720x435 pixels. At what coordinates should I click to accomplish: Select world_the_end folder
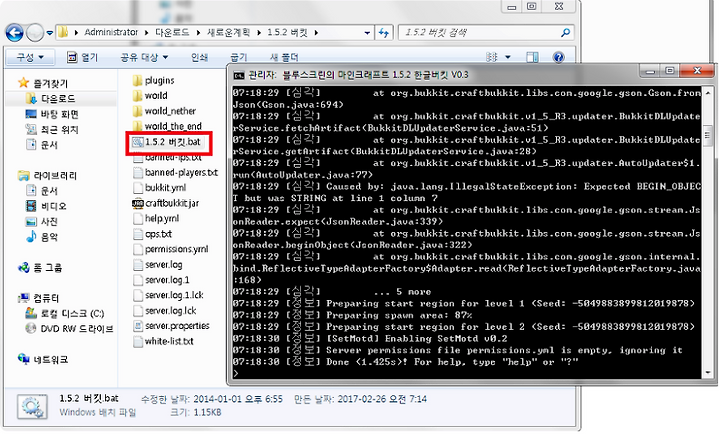[167, 126]
